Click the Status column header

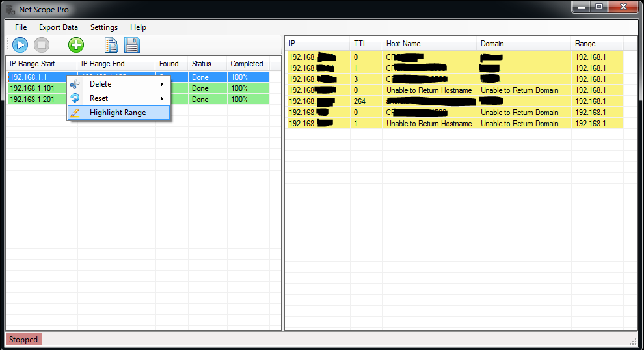click(207, 64)
